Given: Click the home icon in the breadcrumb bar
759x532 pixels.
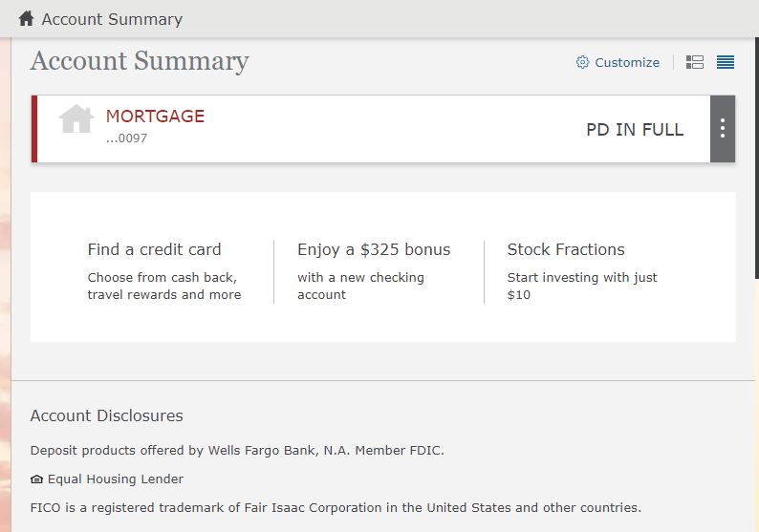Looking at the screenshot, I should tap(26, 18).
